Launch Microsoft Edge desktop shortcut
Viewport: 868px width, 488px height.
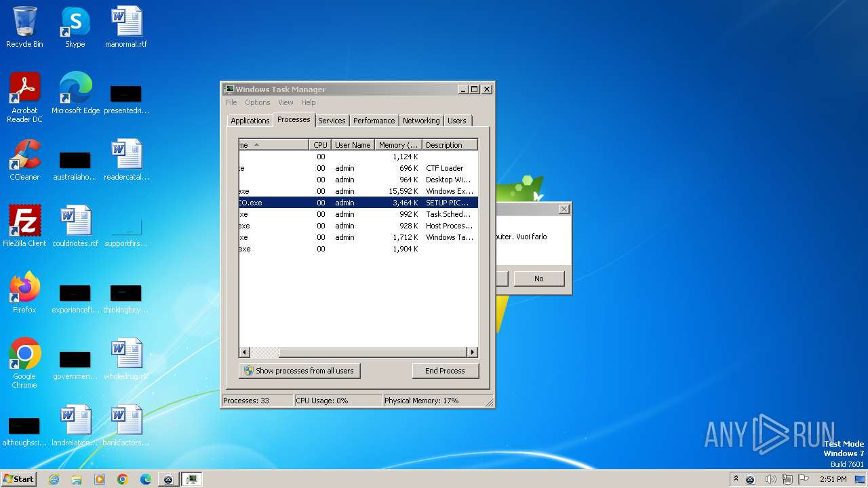click(75, 94)
